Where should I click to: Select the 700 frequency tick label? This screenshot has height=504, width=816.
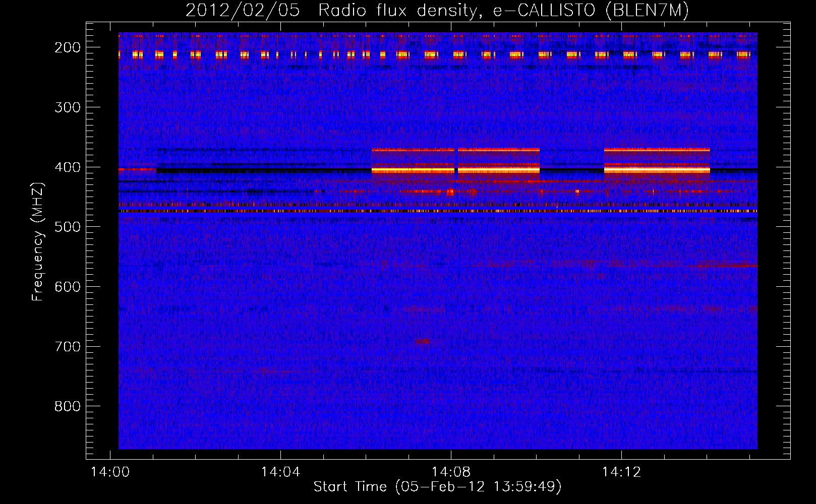(x=68, y=347)
